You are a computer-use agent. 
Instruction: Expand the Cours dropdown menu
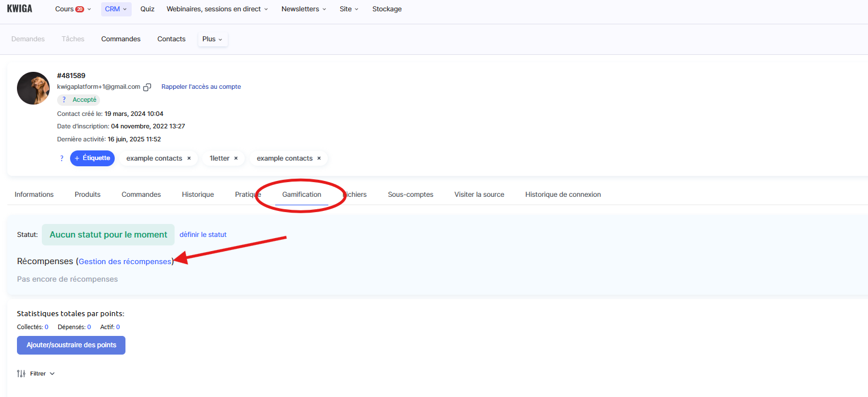70,9
